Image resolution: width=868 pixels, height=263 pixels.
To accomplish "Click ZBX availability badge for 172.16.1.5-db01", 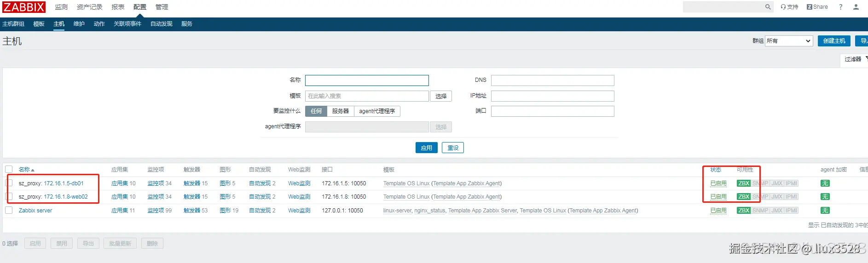I will pos(744,183).
